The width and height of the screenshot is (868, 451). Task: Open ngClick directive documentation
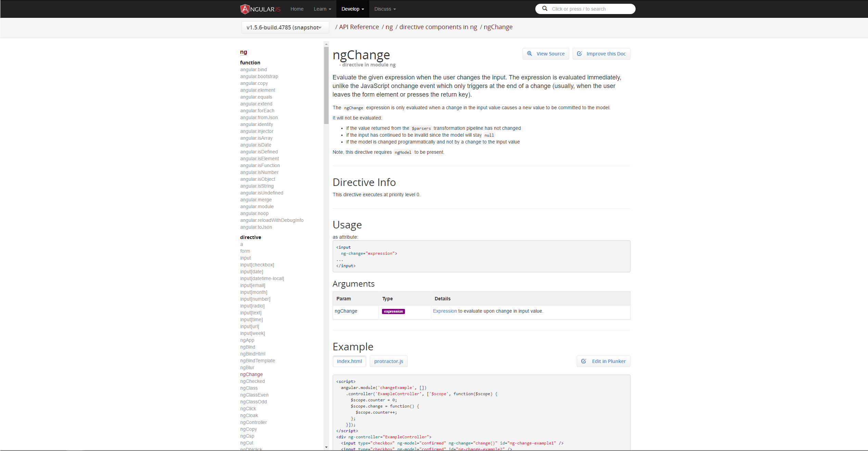[248, 409]
